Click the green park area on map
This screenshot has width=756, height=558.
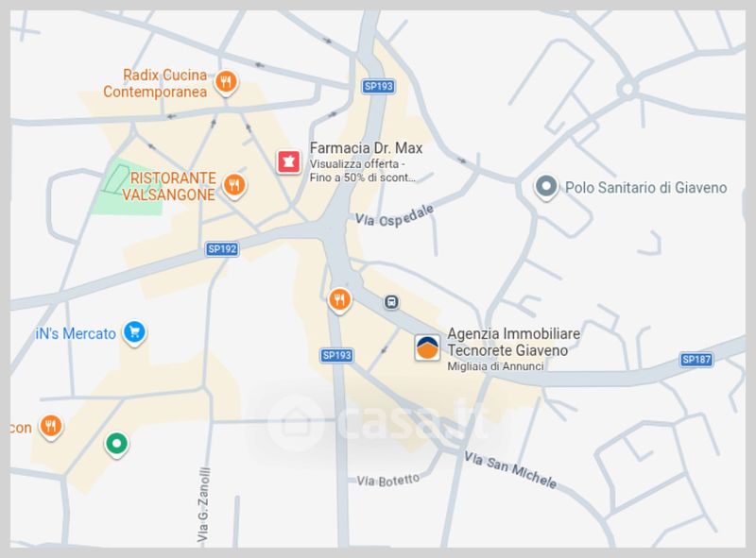pos(129,188)
